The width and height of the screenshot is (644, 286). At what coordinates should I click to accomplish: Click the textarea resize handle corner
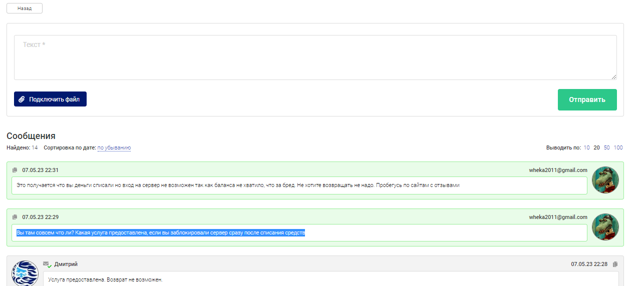pos(613,77)
